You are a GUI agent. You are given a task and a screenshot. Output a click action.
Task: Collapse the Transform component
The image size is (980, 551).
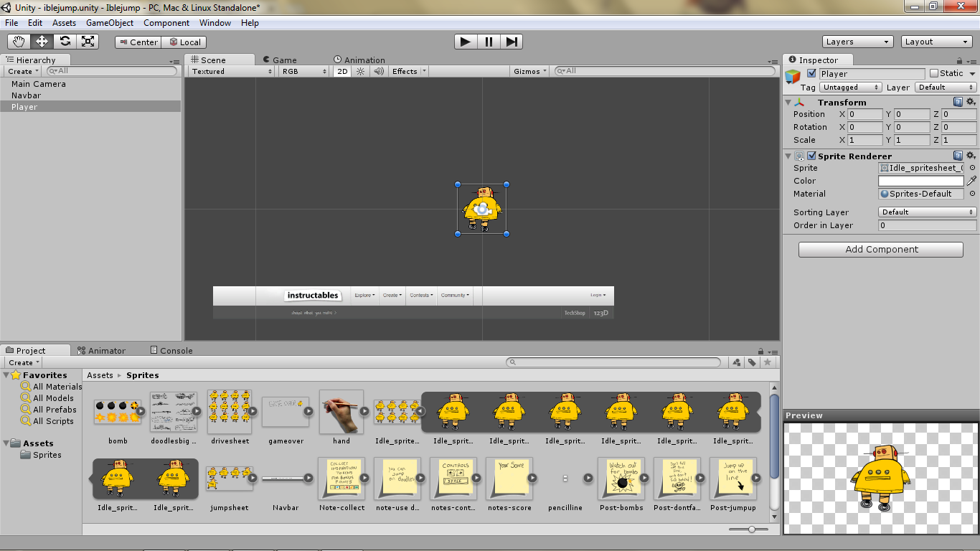coord(789,102)
